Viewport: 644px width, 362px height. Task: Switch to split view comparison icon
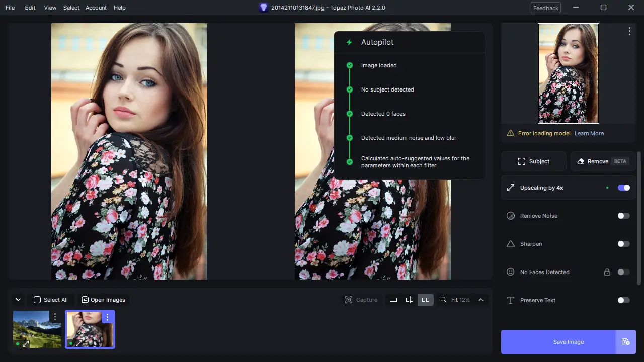(410, 300)
